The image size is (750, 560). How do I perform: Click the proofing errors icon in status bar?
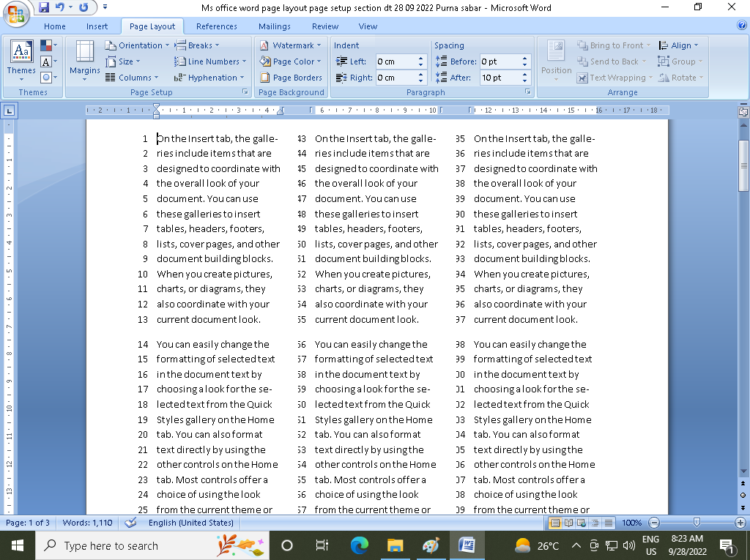[131, 523]
